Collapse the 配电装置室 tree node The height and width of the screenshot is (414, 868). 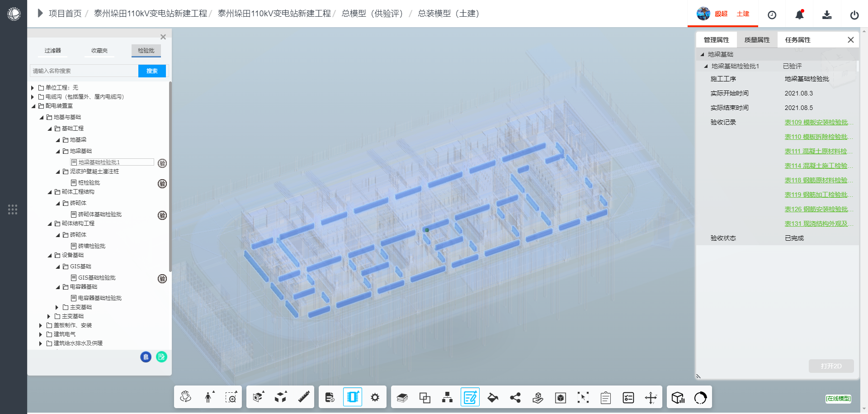click(33, 106)
